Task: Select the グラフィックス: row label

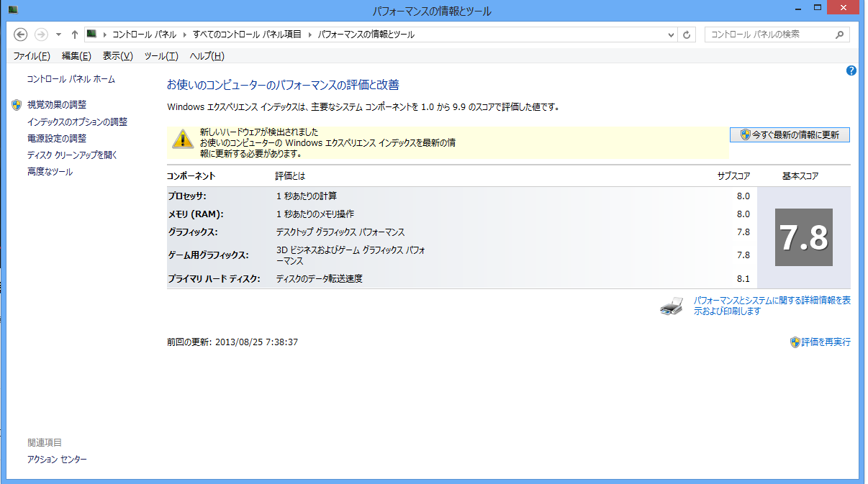Action: [x=193, y=232]
